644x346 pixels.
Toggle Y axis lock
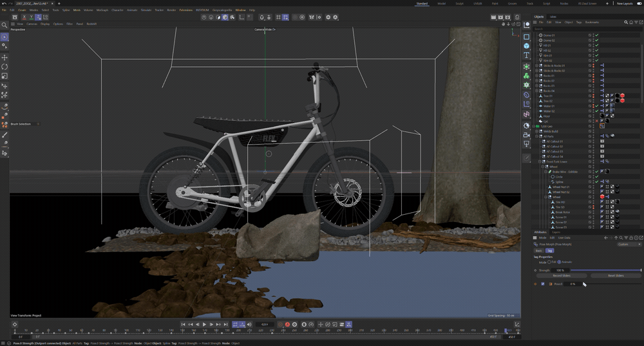coord(31,17)
